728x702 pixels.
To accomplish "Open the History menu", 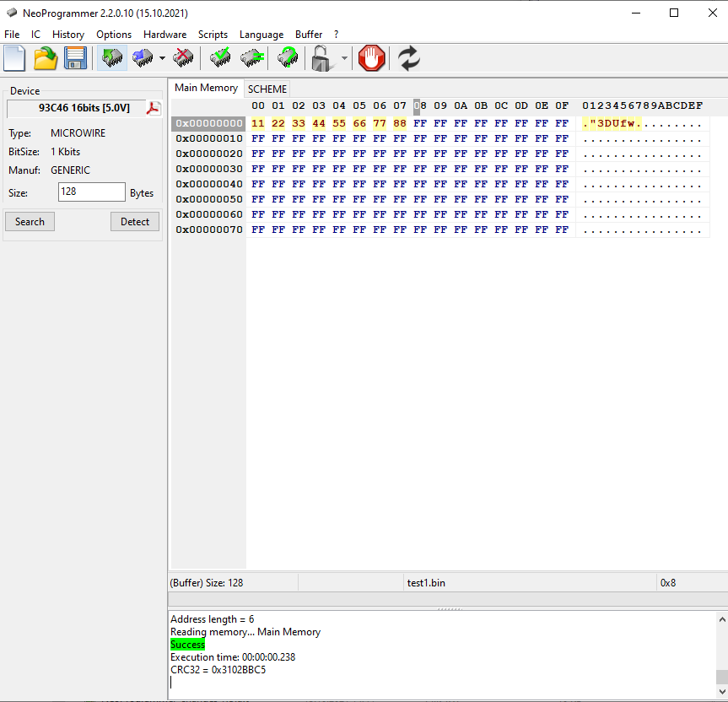I will click(68, 35).
